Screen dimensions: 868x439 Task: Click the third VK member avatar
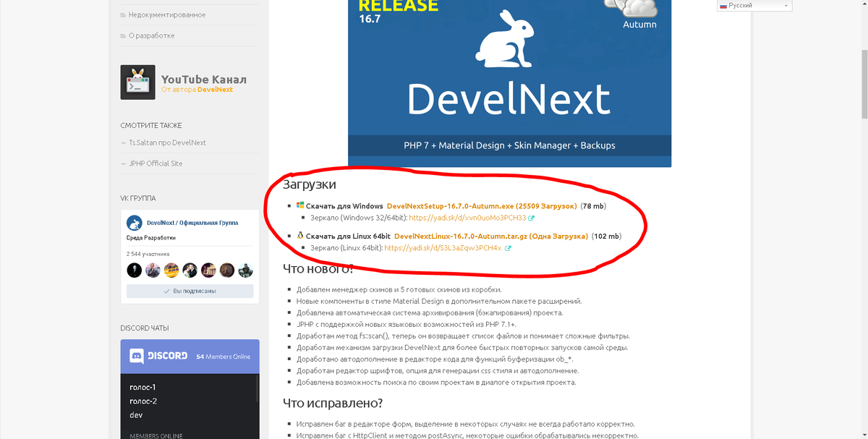(171, 270)
